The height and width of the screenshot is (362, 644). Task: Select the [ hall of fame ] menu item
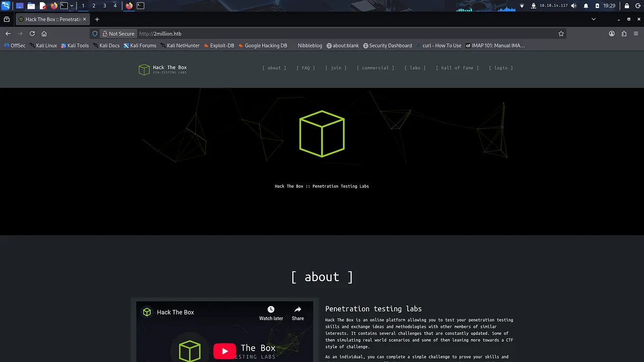coord(457,68)
